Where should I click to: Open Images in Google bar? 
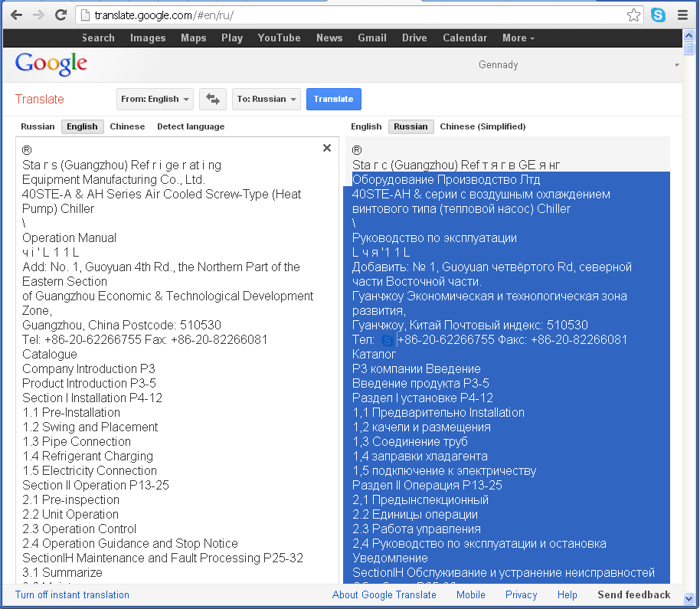coord(148,38)
